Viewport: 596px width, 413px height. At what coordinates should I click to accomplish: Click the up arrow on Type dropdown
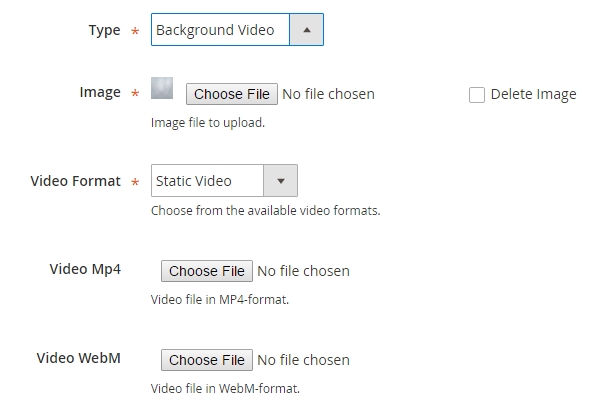[307, 30]
